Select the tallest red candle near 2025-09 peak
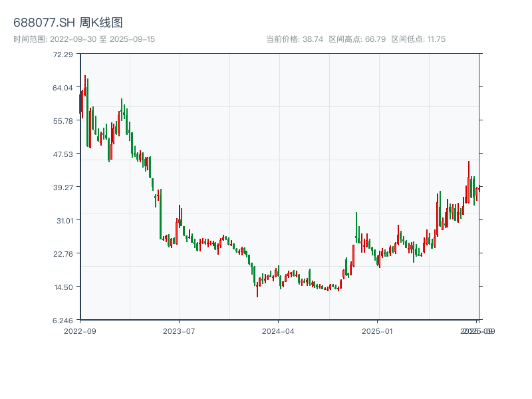The height and width of the screenshot is (399, 532). click(x=469, y=182)
